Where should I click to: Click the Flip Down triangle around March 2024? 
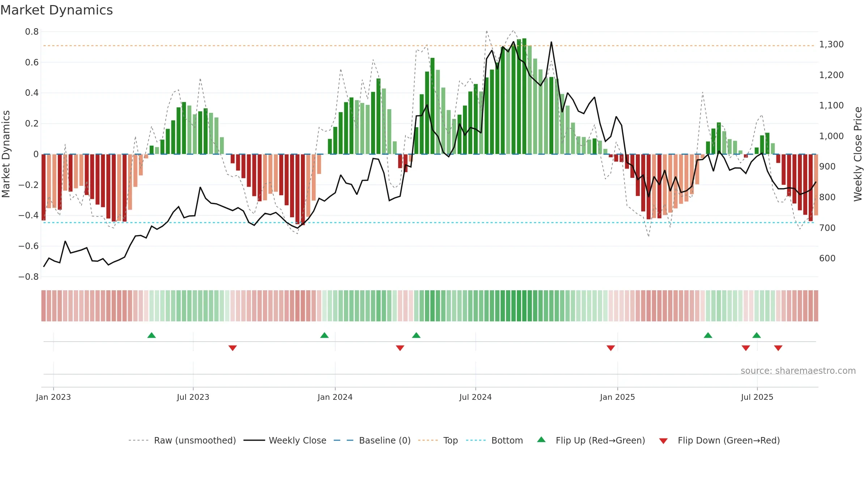pyautogui.click(x=400, y=348)
